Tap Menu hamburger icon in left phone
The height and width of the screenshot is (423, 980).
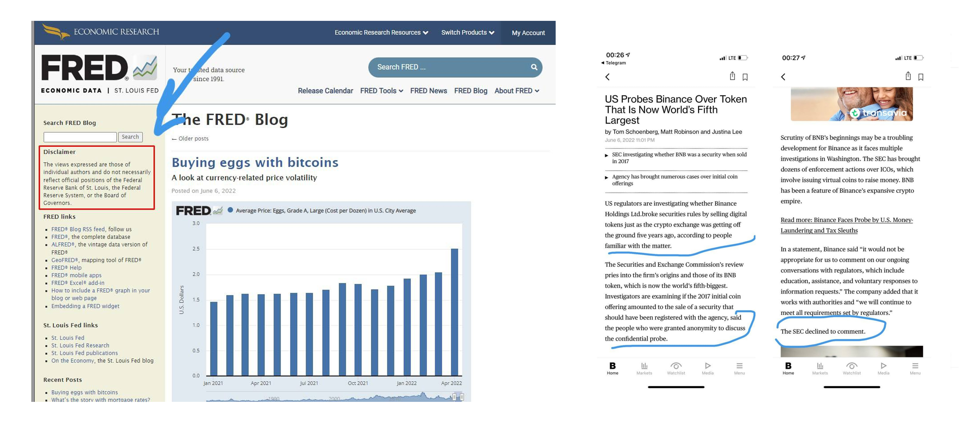[x=739, y=368]
